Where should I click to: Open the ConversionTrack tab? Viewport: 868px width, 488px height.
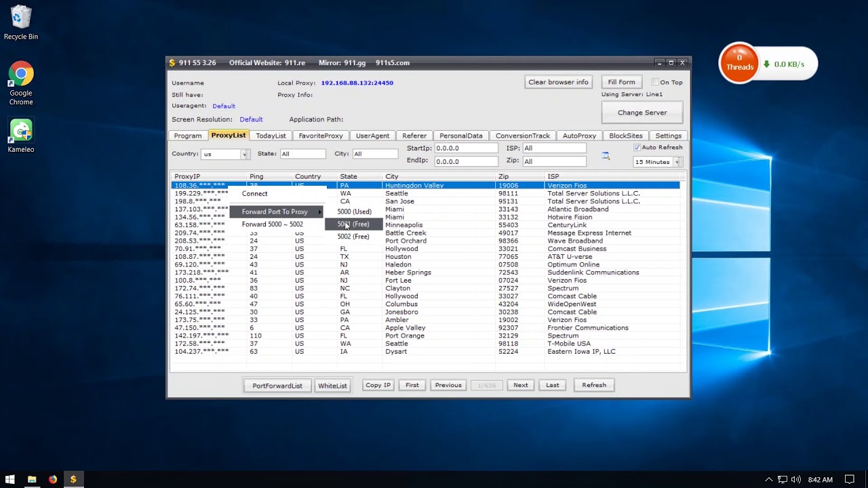click(x=522, y=136)
